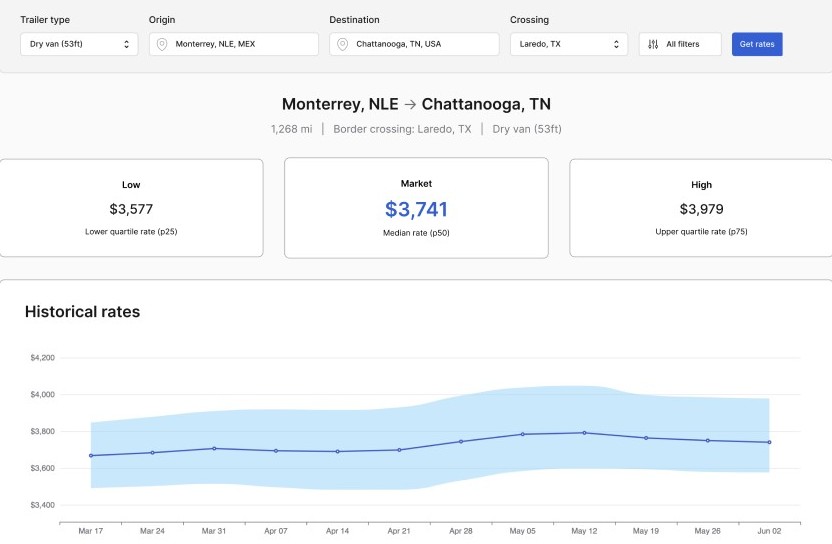Click the Apr 28 data point on line
The image size is (832, 544).
pos(461,442)
